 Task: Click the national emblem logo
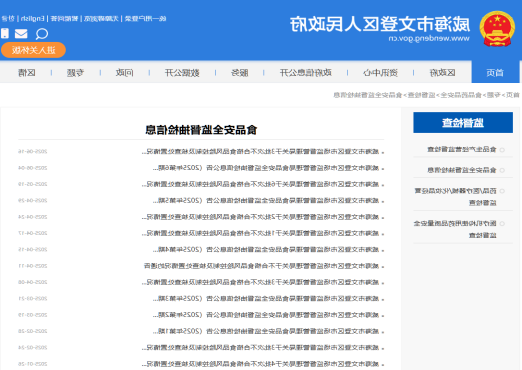pos(497,29)
